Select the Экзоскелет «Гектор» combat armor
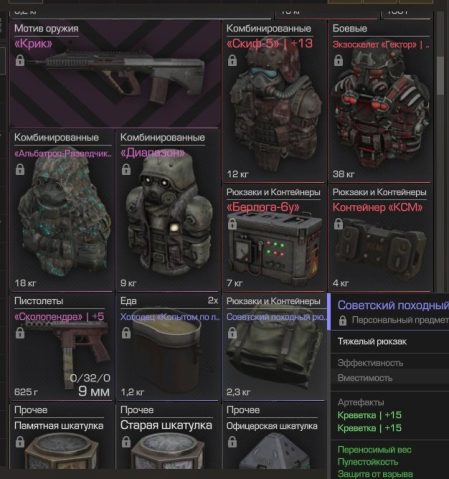The height and width of the screenshot is (479, 449). (x=380, y=101)
